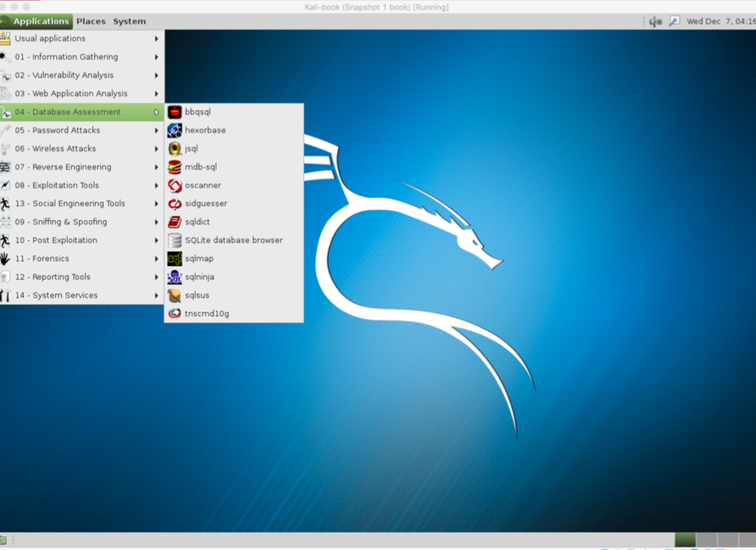The height and width of the screenshot is (550, 756).
Task: Click the clock showing Wed Dec 7
Action: coord(721,22)
